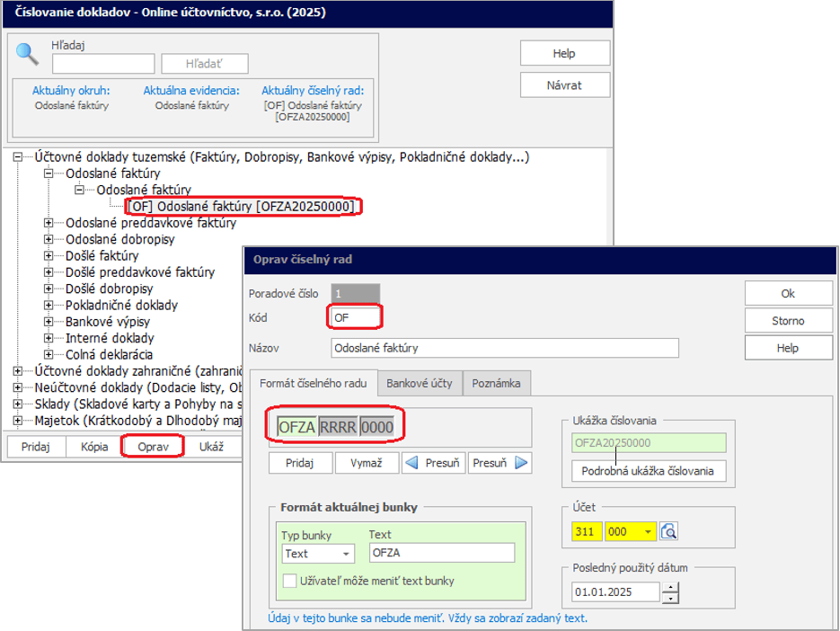Click the magnifying glass search icon
This screenshot has width=840, height=631.
point(28,53)
